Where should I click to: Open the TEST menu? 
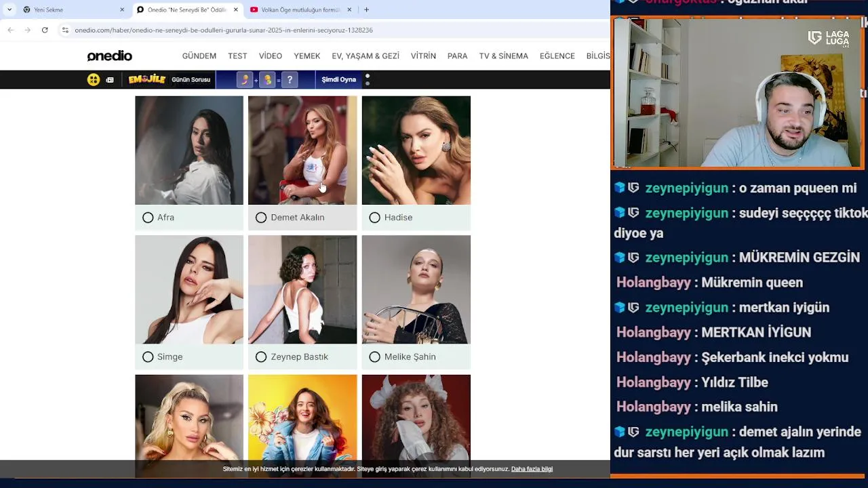237,56
